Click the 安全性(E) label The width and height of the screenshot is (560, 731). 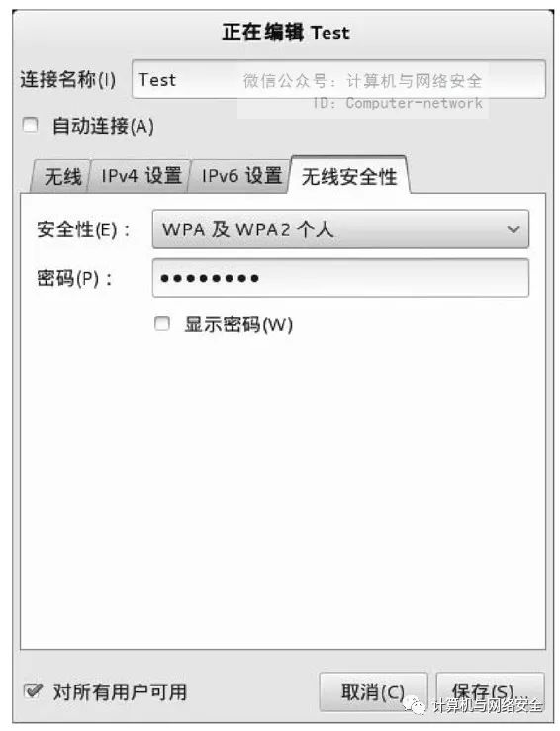click(x=83, y=229)
